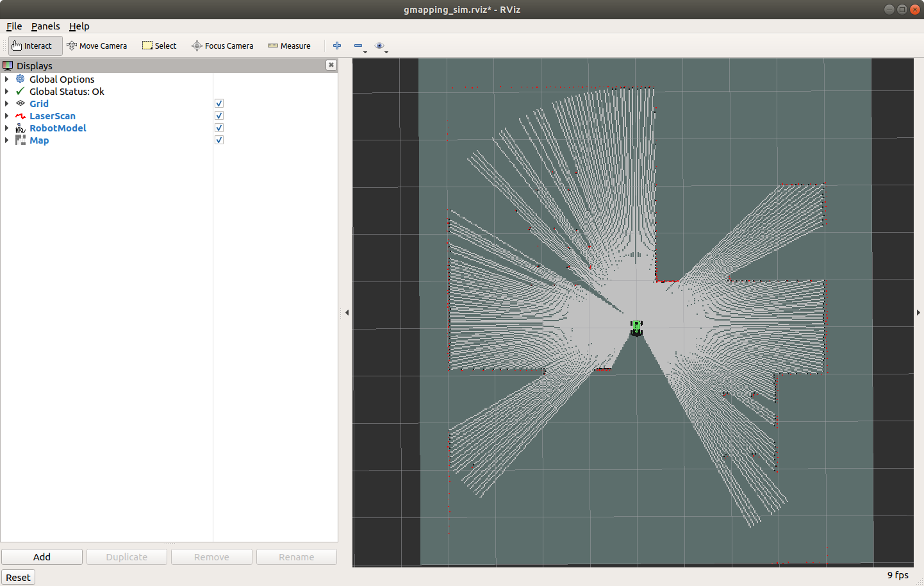924x586 pixels.
Task: Open the File menu
Action: (13, 26)
